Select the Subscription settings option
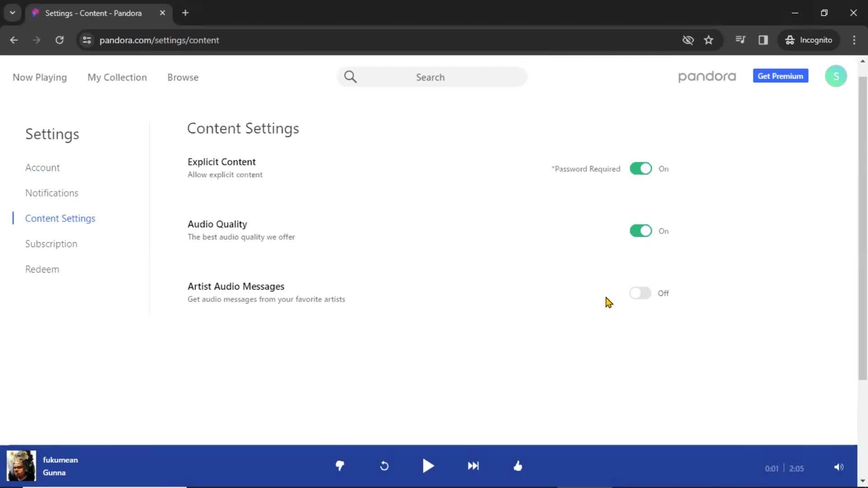The height and width of the screenshot is (488, 868). click(51, 243)
